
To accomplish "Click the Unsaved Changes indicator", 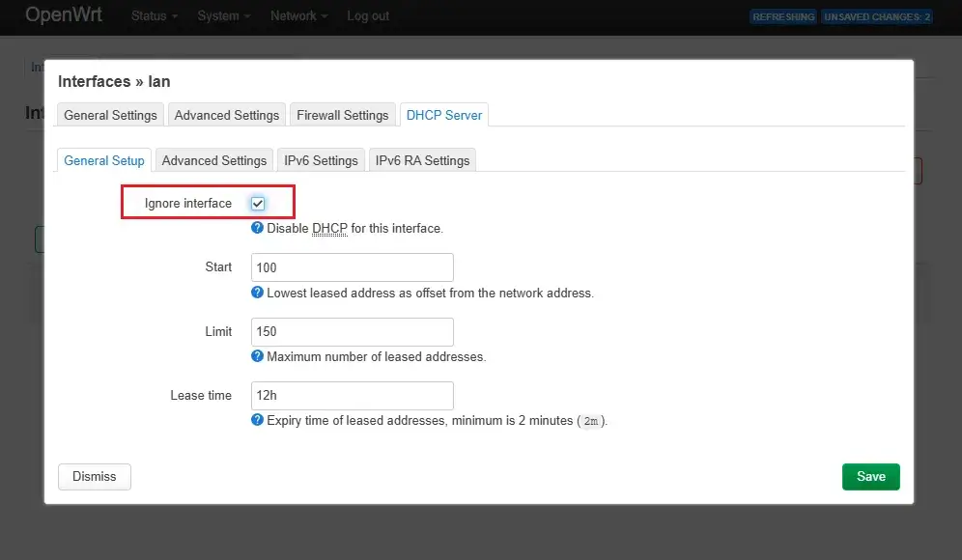I will tap(877, 16).
